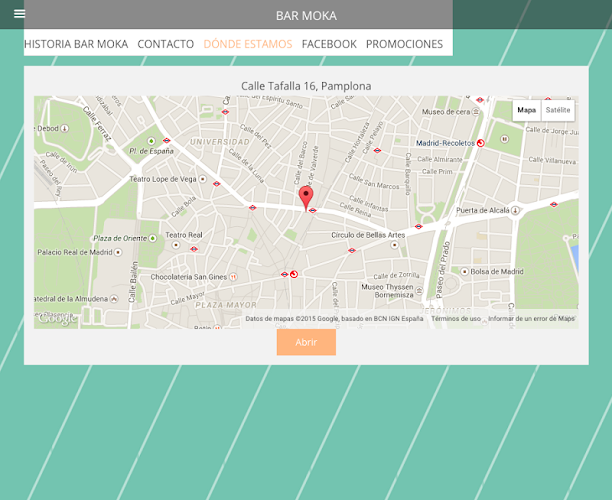
Task: Select the Mapa view button
Action: pyautogui.click(x=527, y=110)
